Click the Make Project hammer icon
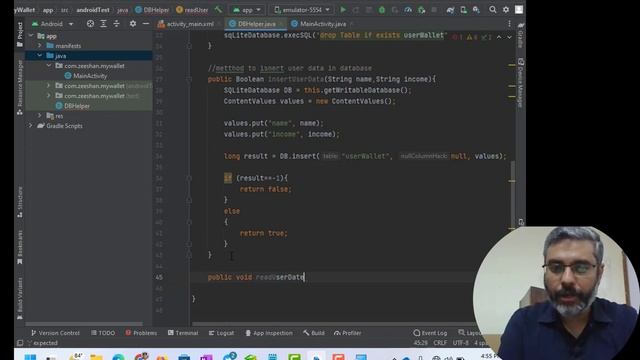This screenshot has width=640, height=360. 219,9
